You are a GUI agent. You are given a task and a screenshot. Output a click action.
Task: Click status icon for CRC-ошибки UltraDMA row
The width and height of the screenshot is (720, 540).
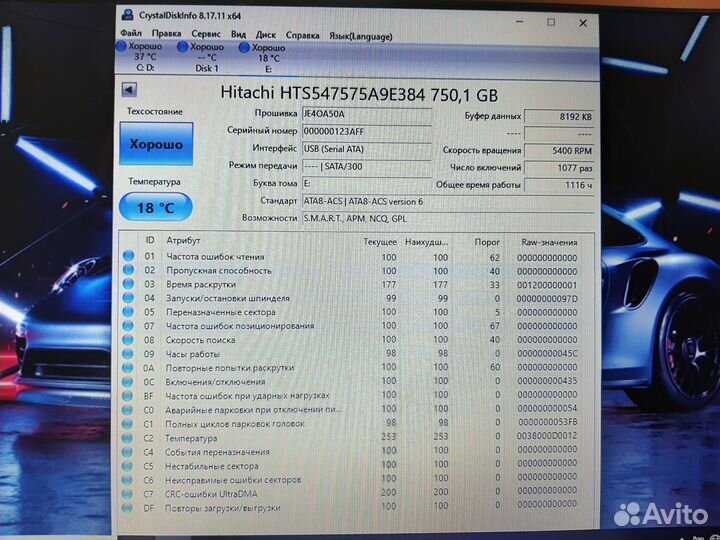pos(127,494)
